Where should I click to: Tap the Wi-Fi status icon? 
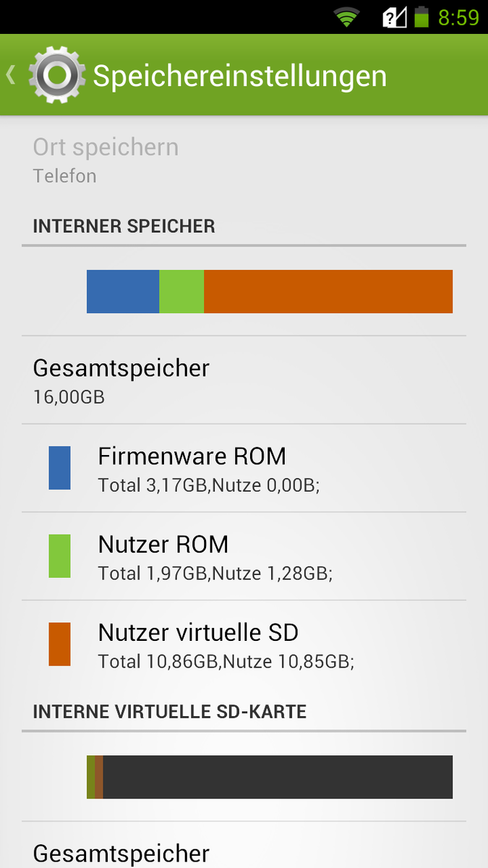pos(347,17)
